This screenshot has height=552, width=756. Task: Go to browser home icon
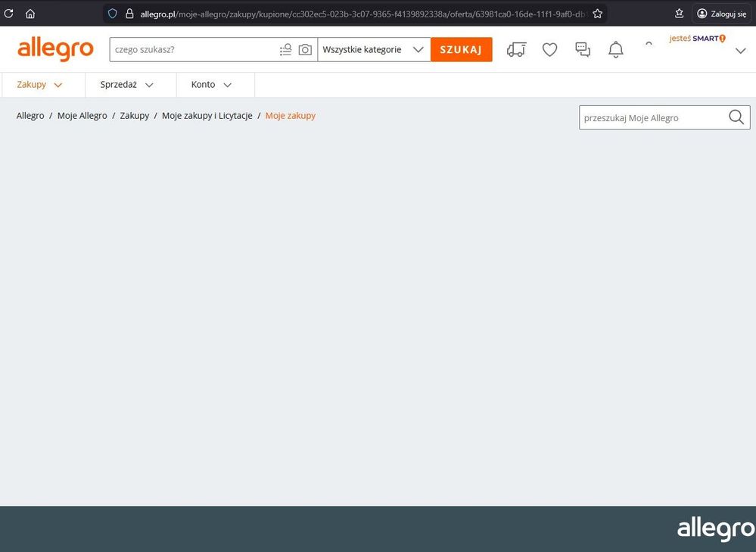pyautogui.click(x=30, y=14)
